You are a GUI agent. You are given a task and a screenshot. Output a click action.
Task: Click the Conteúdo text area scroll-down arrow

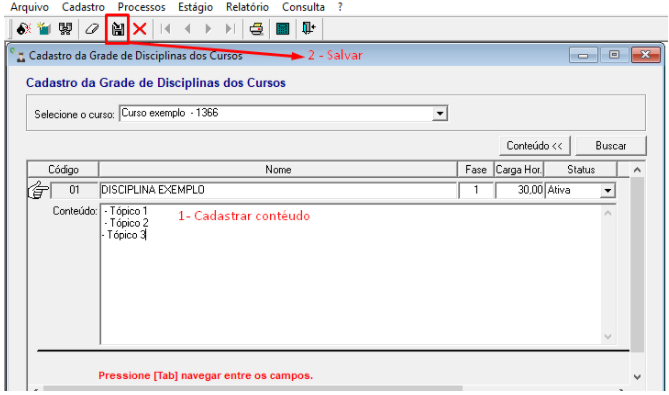pos(608,337)
